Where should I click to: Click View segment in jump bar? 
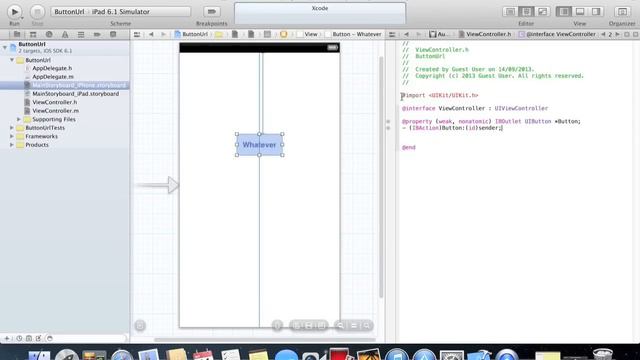(x=307, y=35)
